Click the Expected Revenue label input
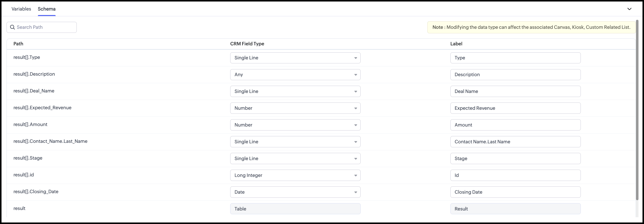This screenshot has width=644, height=224. (515, 108)
